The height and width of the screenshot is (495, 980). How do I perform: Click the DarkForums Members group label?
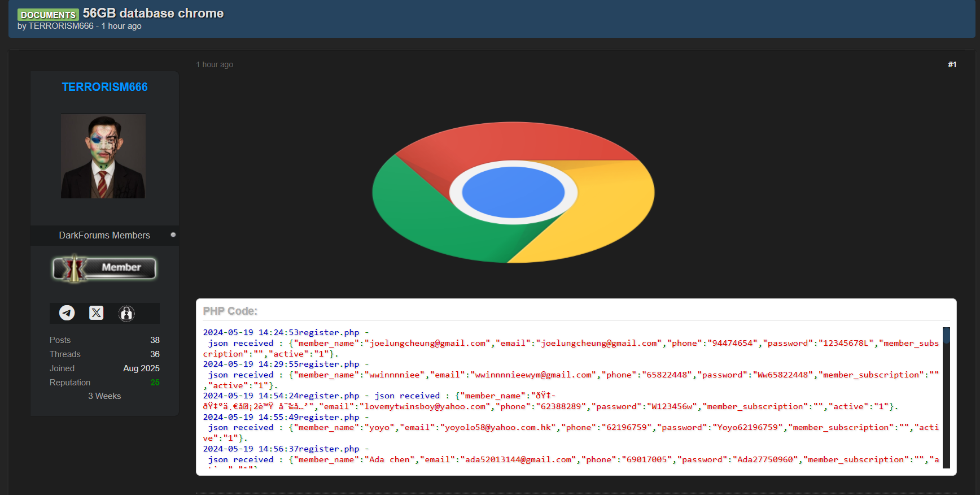(x=104, y=235)
